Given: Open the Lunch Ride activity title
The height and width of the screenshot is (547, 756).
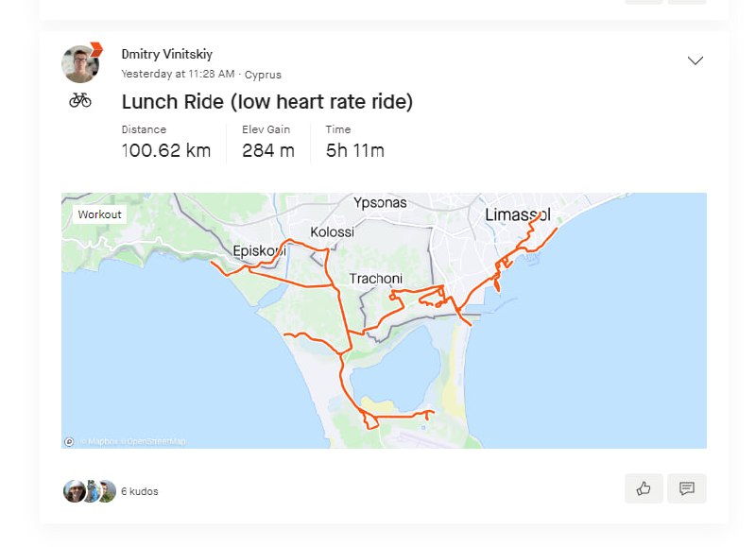Looking at the screenshot, I should click(267, 102).
